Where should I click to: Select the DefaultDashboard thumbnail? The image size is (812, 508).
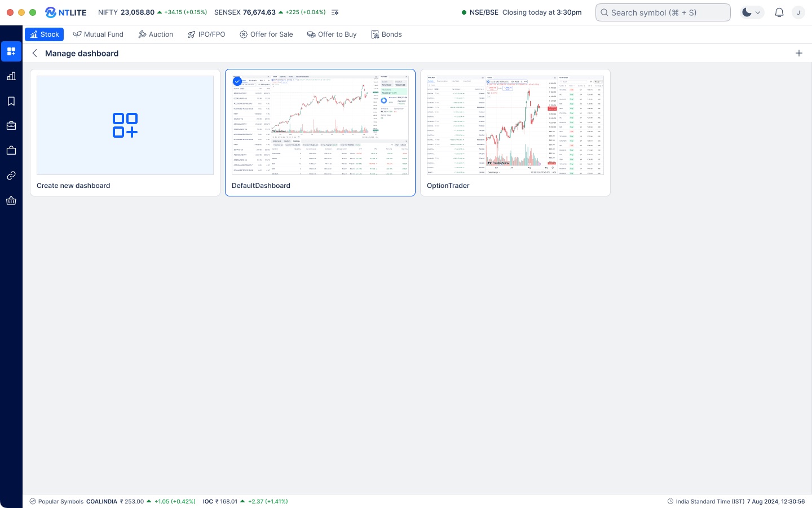tap(320, 125)
